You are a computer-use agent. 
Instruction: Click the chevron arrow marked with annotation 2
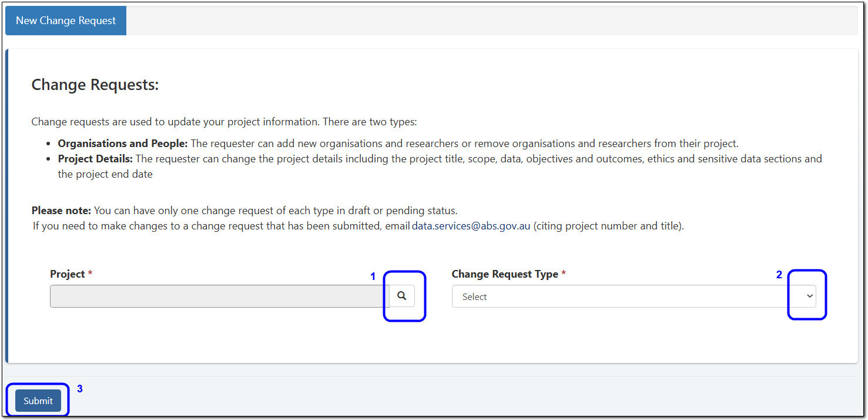pos(809,296)
